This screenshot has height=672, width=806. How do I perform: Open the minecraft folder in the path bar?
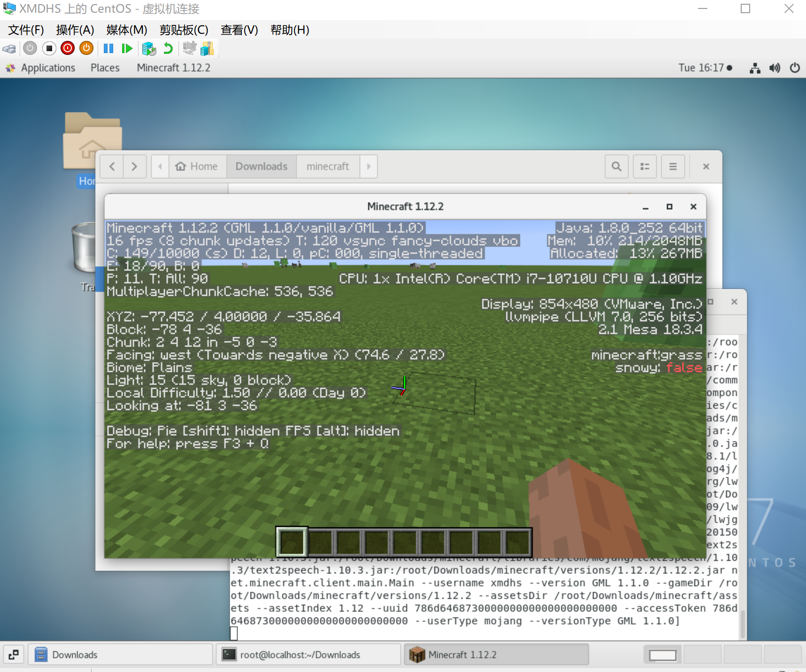328,167
